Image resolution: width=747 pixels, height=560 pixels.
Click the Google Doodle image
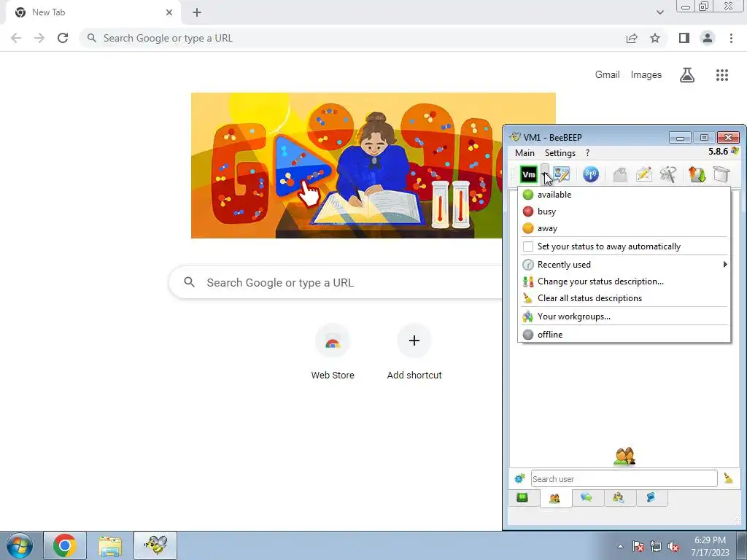347,166
